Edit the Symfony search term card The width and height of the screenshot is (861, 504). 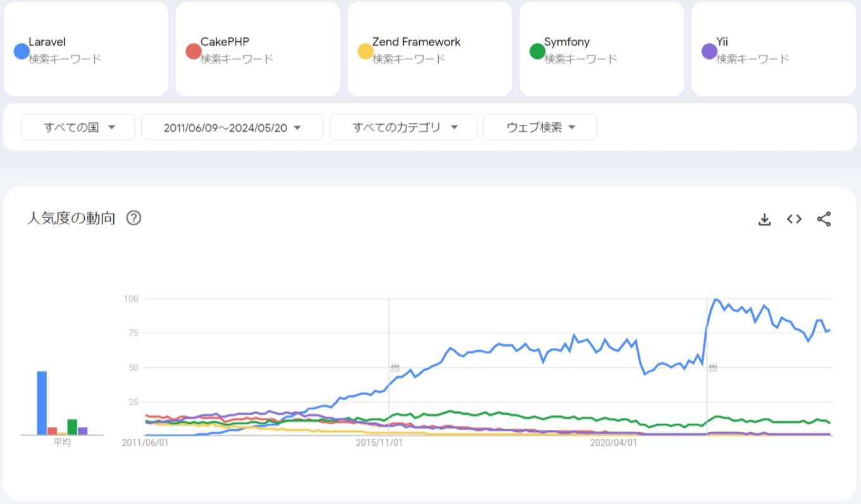pyautogui.click(x=602, y=49)
